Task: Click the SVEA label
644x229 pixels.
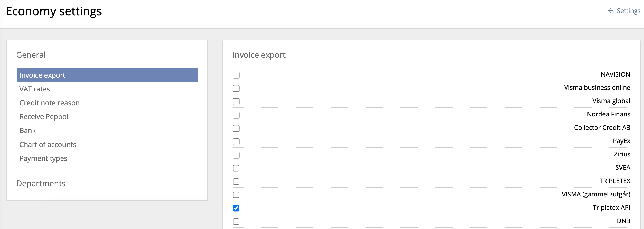Action: click(x=623, y=168)
